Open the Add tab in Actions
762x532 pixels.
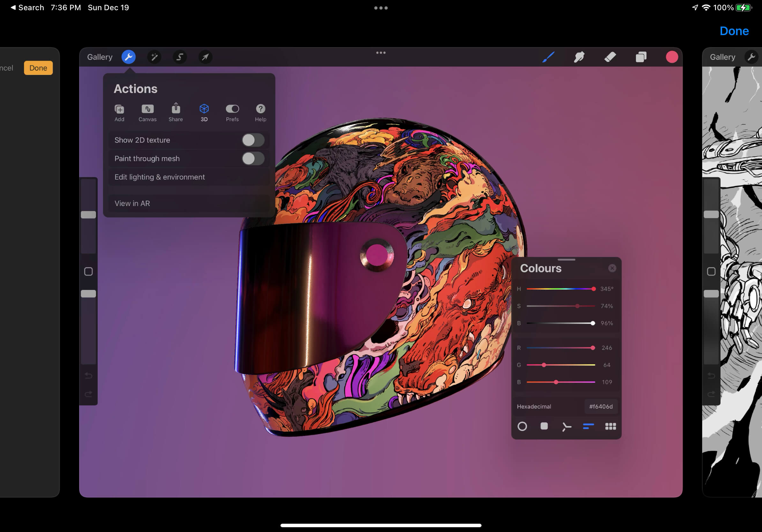pos(119,113)
